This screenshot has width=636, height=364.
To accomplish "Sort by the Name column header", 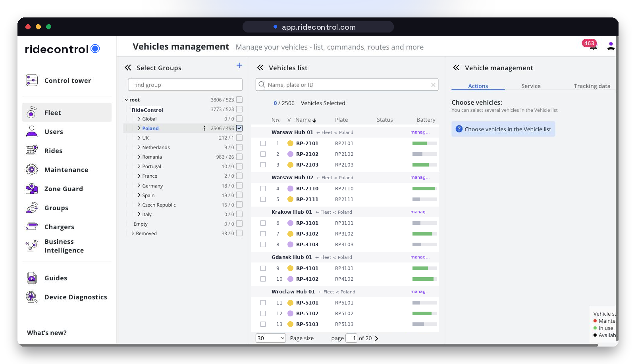I will click(x=305, y=120).
